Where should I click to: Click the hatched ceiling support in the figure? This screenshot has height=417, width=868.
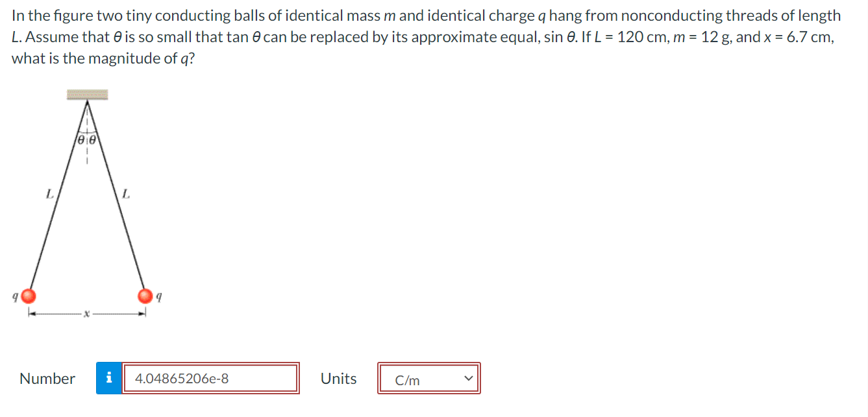pos(86,95)
